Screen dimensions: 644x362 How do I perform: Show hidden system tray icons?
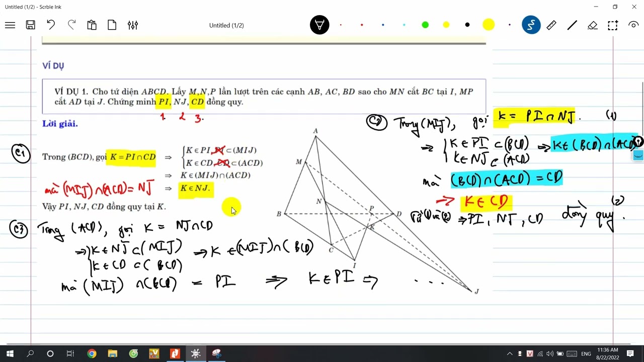click(x=510, y=354)
